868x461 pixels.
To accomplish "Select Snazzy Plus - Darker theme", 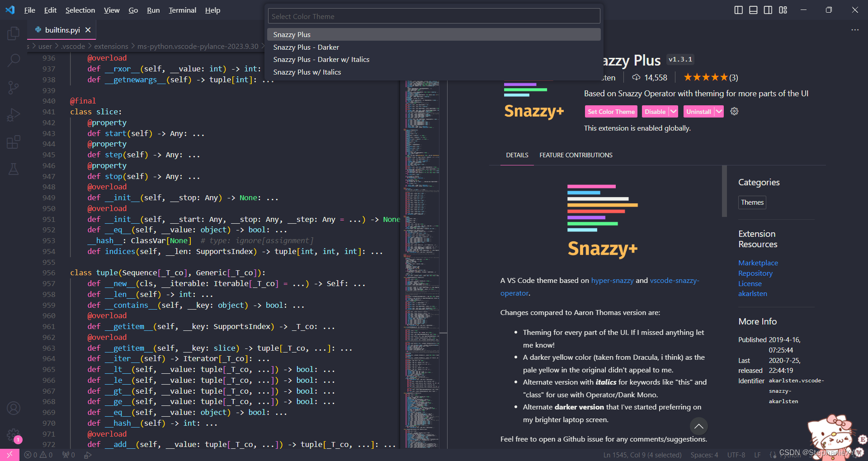I will tap(434, 47).
